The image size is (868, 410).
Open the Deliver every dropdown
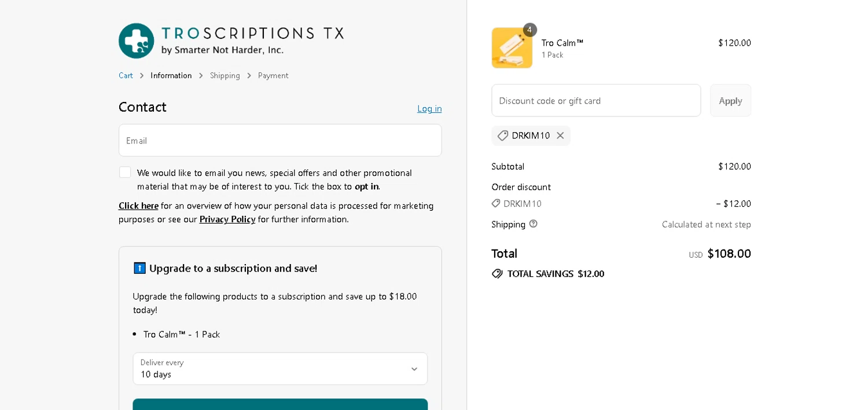coord(280,368)
